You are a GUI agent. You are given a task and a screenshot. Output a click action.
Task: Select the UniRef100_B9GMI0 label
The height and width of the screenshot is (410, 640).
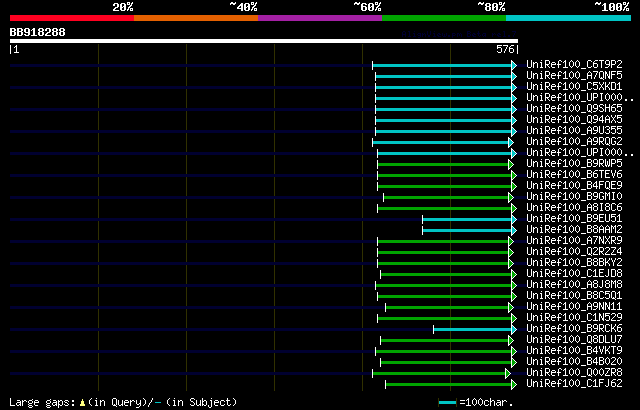(x=574, y=197)
